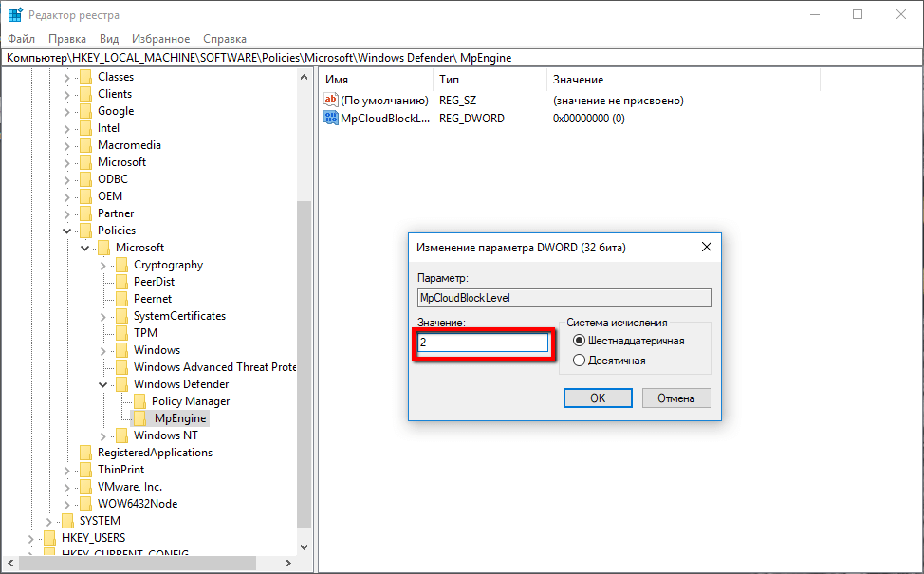Click the Параметр name field
This screenshot has width=924, height=574.
(564, 298)
